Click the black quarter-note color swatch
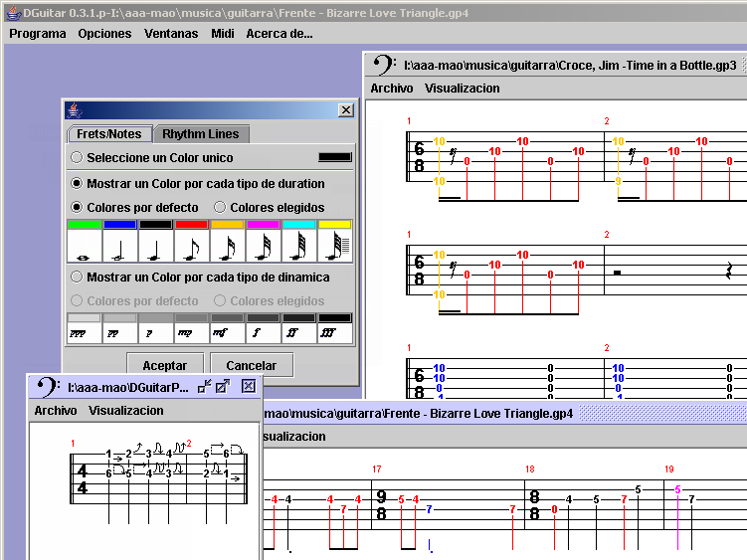The height and width of the screenshot is (560, 747). pos(156,225)
